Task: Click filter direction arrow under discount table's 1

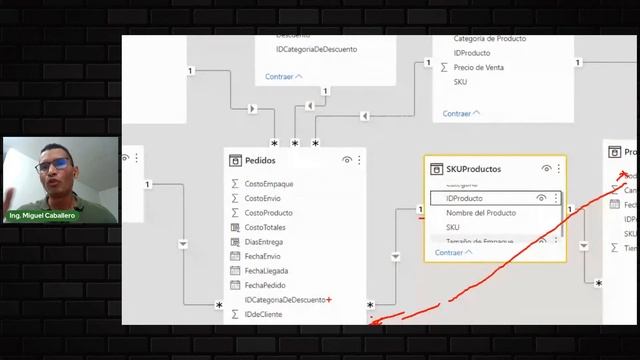Action: click(310, 106)
